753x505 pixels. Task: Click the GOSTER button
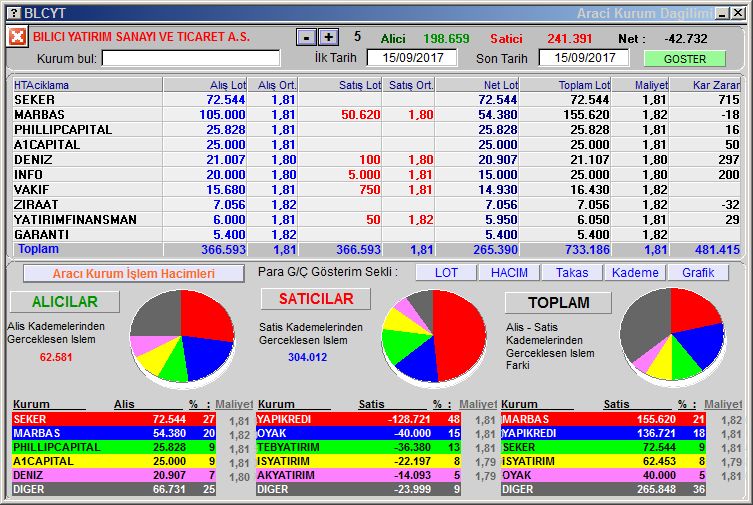pyautogui.click(x=684, y=59)
